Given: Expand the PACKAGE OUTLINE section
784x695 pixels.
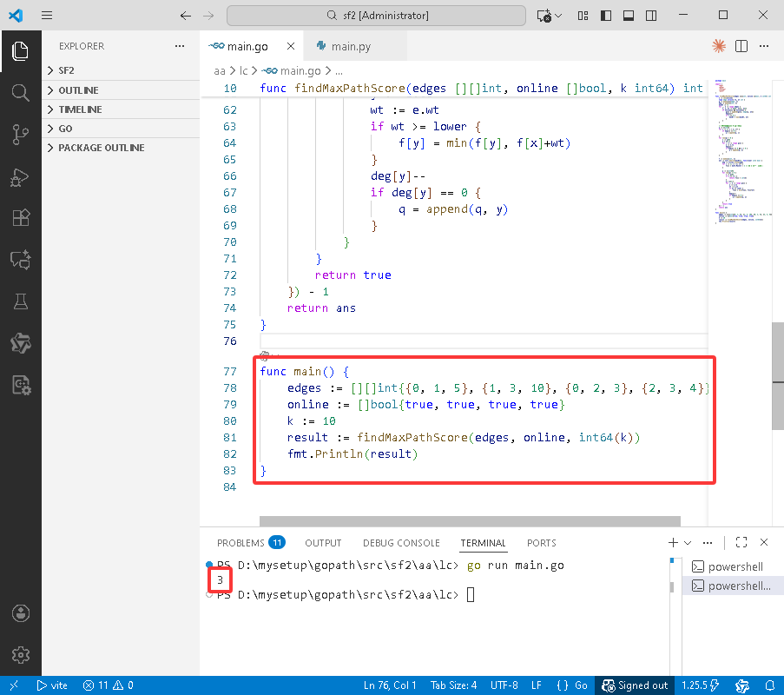Looking at the screenshot, I should pos(121,148).
